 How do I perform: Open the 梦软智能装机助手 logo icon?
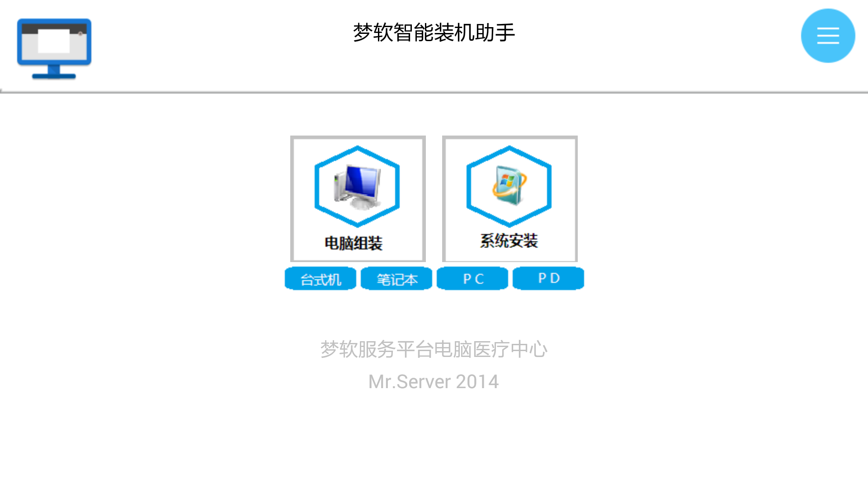click(x=54, y=47)
